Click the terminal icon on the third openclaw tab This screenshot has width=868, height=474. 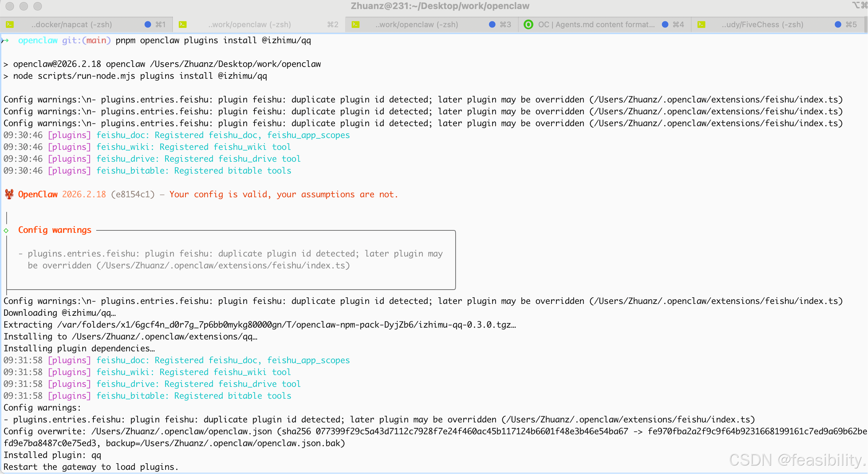tap(356, 24)
